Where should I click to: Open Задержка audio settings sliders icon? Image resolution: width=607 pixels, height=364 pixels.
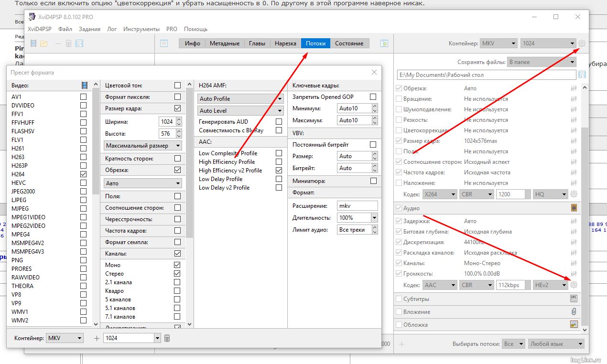[x=574, y=221]
